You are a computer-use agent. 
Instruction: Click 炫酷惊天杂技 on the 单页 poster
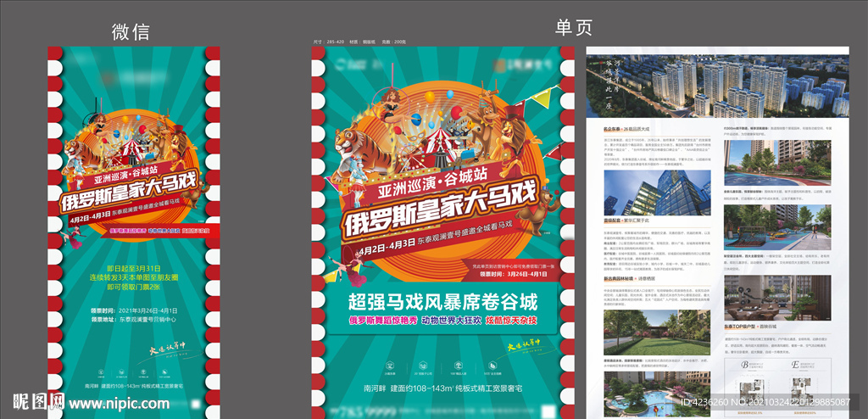pyautogui.click(x=511, y=321)
